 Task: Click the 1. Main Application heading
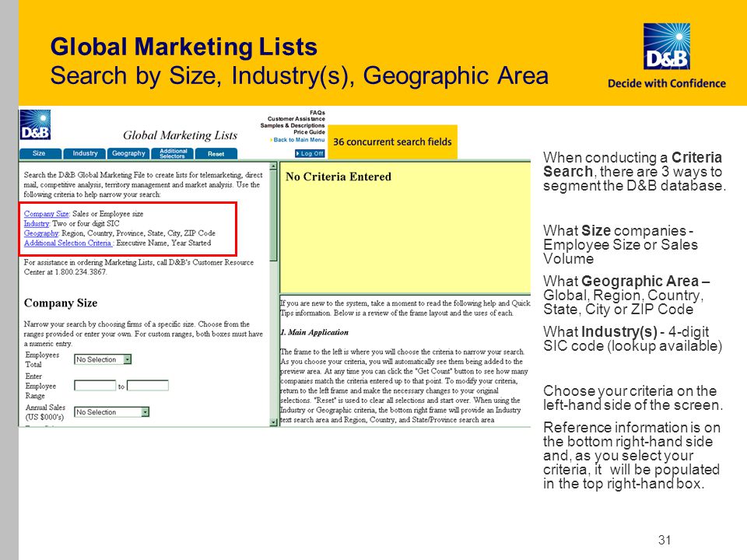[314, 332]
